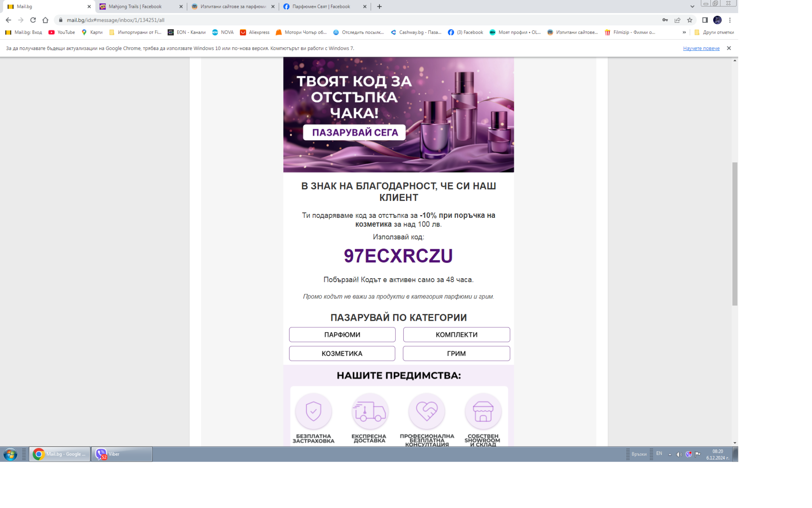Open the Chrome side panel icon
This screenshot has width=812, height=508.
coord(705,20)
